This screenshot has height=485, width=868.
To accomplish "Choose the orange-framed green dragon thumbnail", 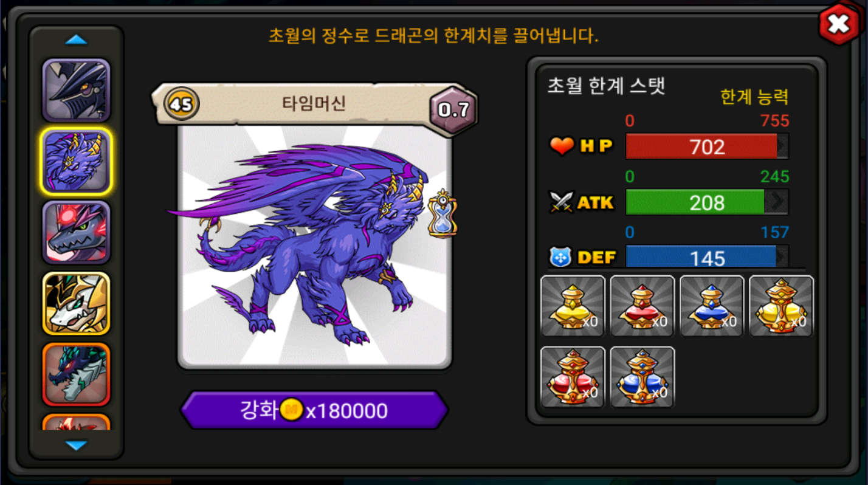I will 76,374.
